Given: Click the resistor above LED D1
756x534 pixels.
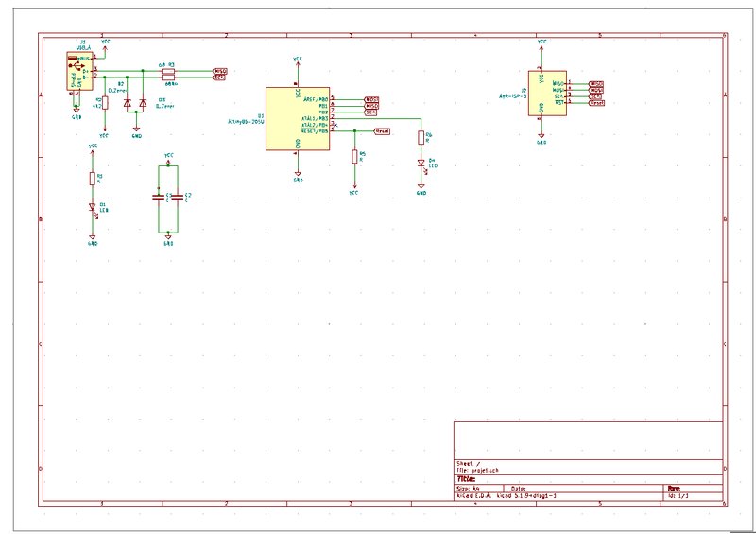Looking at the screenshot, I should pos(93,179).
